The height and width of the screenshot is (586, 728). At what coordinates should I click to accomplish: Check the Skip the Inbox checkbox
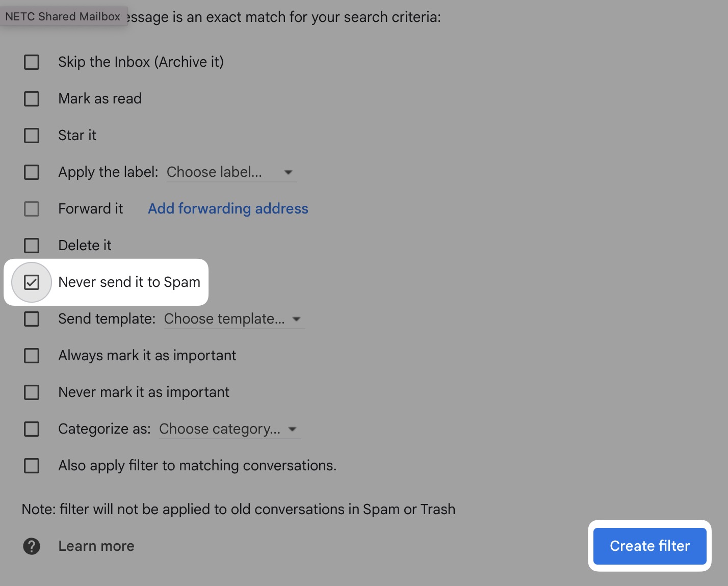[x=32, y=62]
